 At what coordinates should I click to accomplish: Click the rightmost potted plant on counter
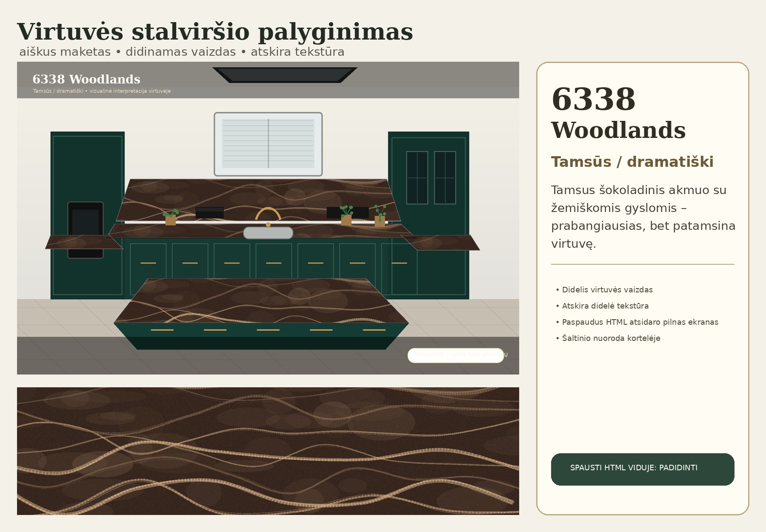[x=380, y=215]
